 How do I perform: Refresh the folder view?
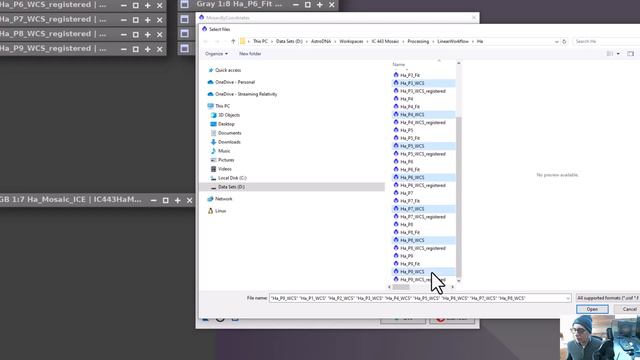tap(564, 41)
